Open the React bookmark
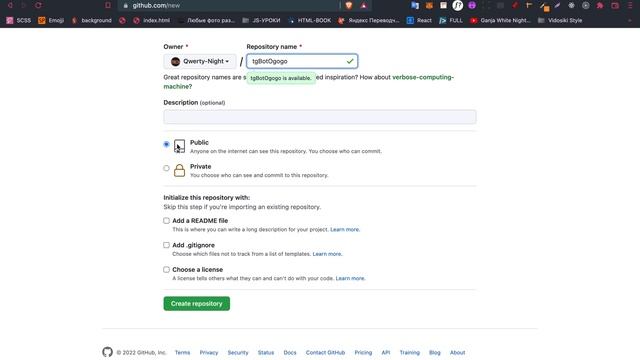Viewport: 640px width, 360px height. [419, 20]
